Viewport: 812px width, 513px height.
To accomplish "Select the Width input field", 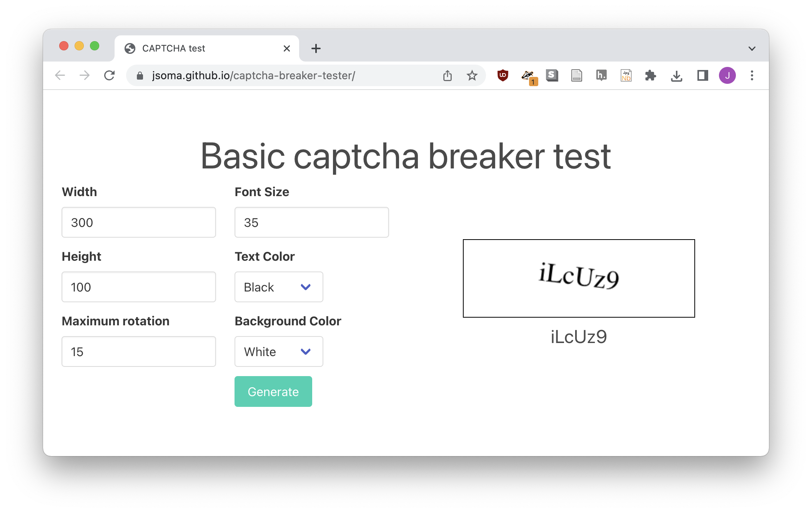I will click(x=138, y=222).
